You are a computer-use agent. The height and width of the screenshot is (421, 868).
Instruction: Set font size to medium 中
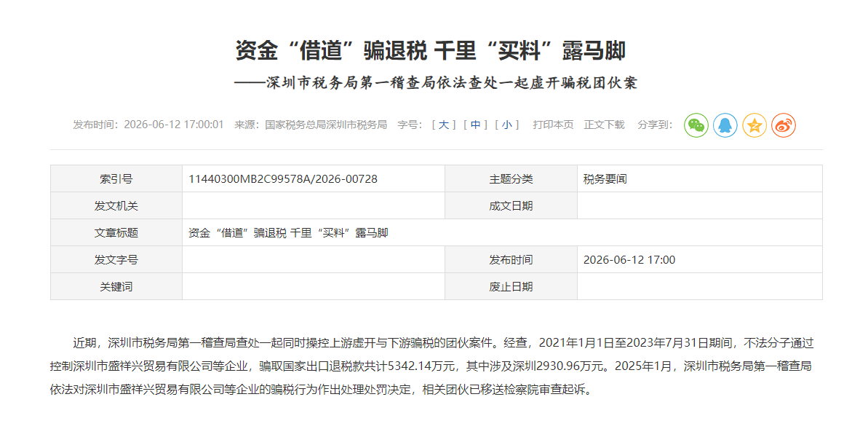(475, 125)
